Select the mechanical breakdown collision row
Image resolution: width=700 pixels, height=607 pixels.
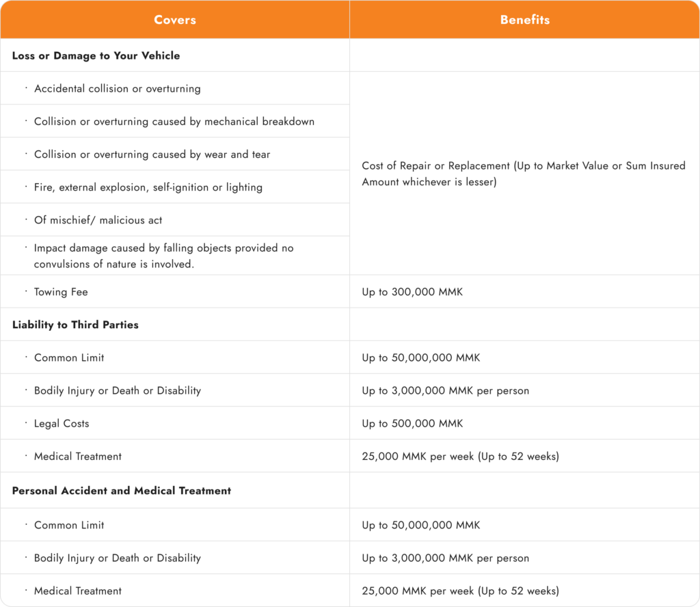point(174,122)
